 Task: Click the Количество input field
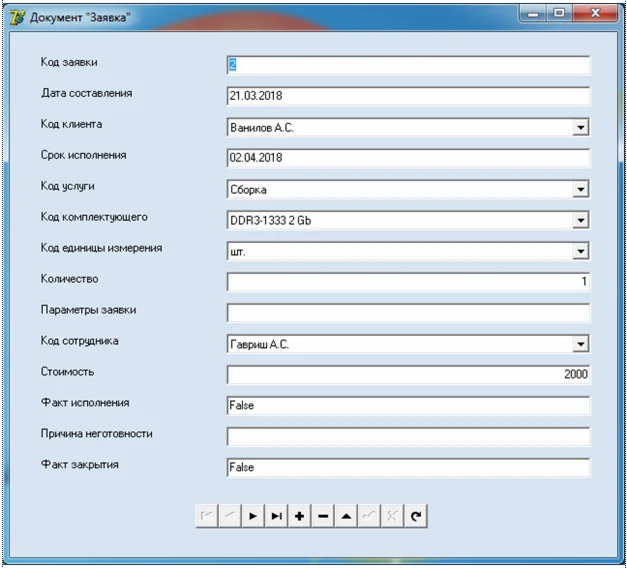point(408,282)
